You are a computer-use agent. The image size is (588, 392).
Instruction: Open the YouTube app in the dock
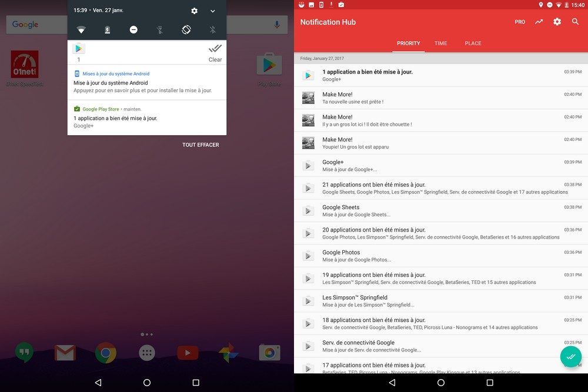coord(188,353)
